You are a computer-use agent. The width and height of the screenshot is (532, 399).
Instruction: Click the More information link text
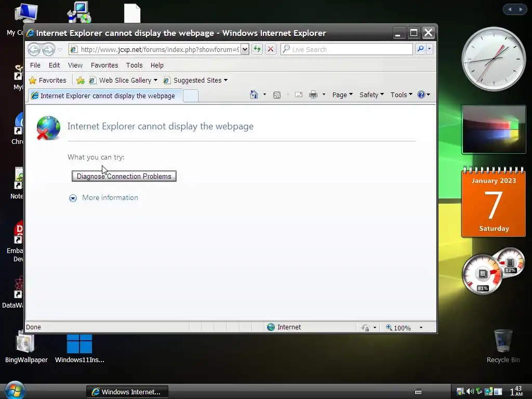pyautogui.click(x=110, y=197)
